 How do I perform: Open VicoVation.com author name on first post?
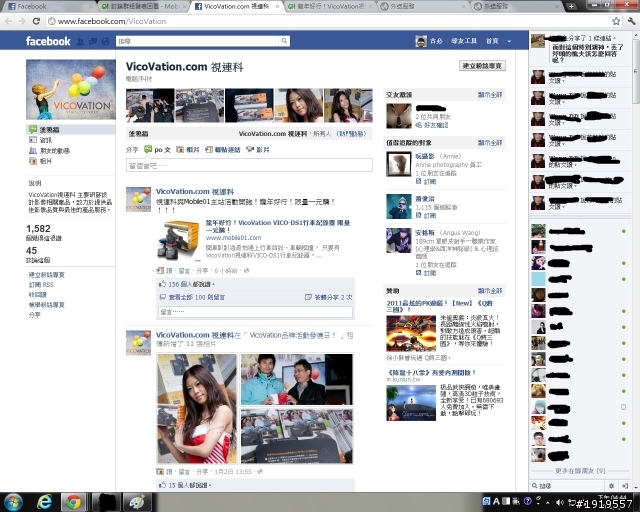(x=195, y=191)
